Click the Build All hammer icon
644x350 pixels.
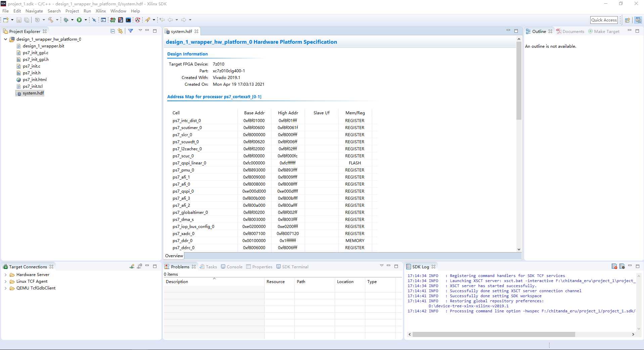(51, 20)
